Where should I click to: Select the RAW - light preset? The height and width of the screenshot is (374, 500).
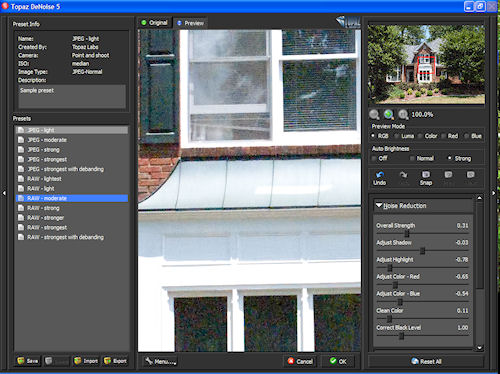pyautogui.click(x=72, y=188)
